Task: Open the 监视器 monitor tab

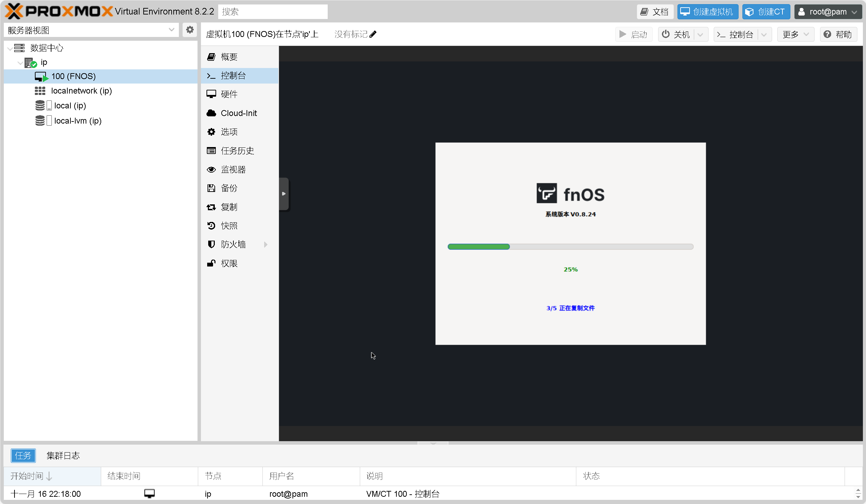Action: click(x=240, y=169)
